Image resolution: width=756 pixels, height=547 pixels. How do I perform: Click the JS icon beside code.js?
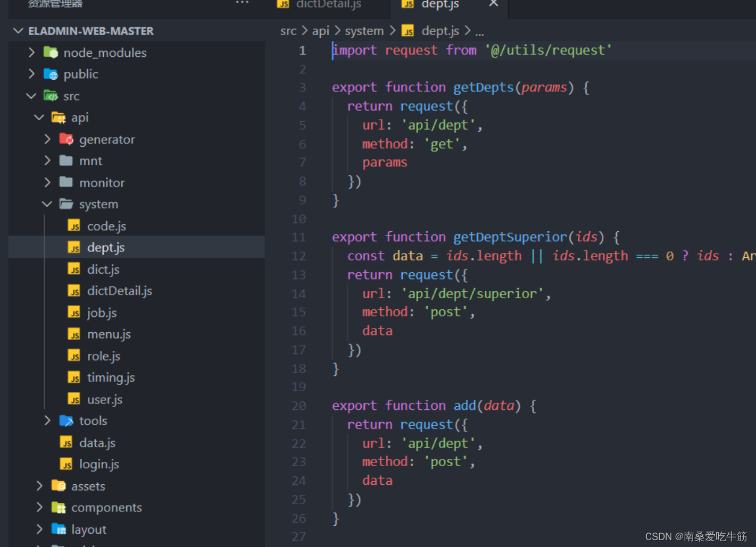[x=74, y=226]
